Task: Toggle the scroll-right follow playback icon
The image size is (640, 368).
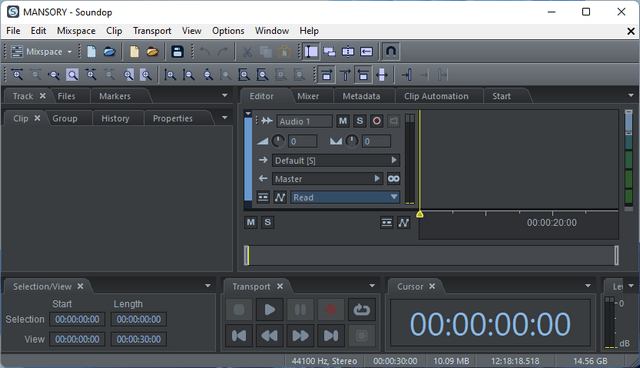Action: pyautogui.click(x=327, y=75)
